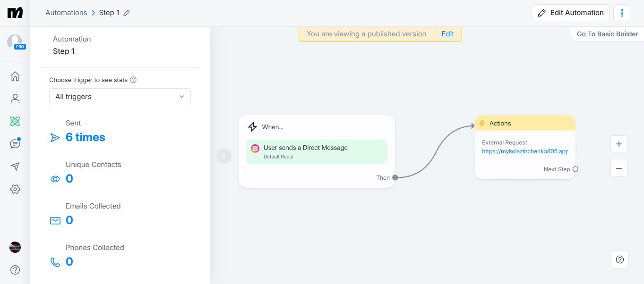The image size is (644, 284).
Task: Zoom out on the canvas
Action: (619, 168)
